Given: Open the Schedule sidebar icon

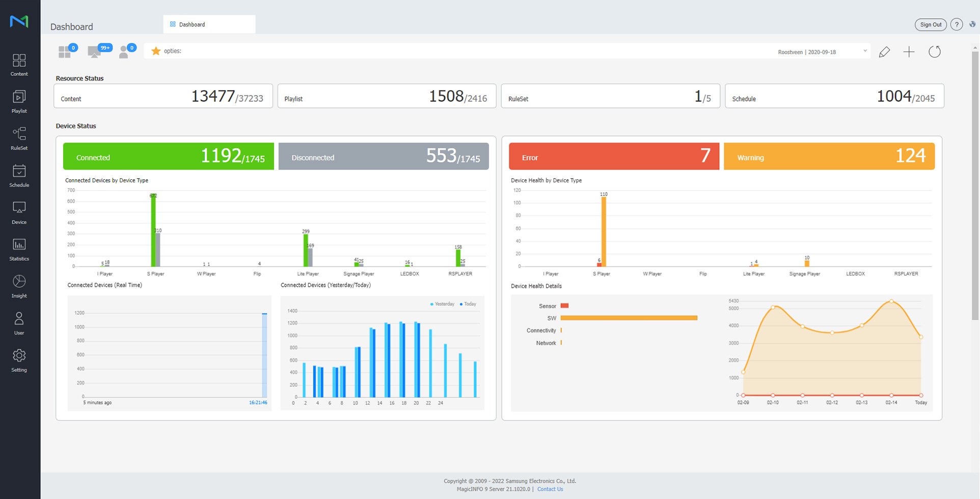Looking at the screenshot, I should click(x=19, y=176).
